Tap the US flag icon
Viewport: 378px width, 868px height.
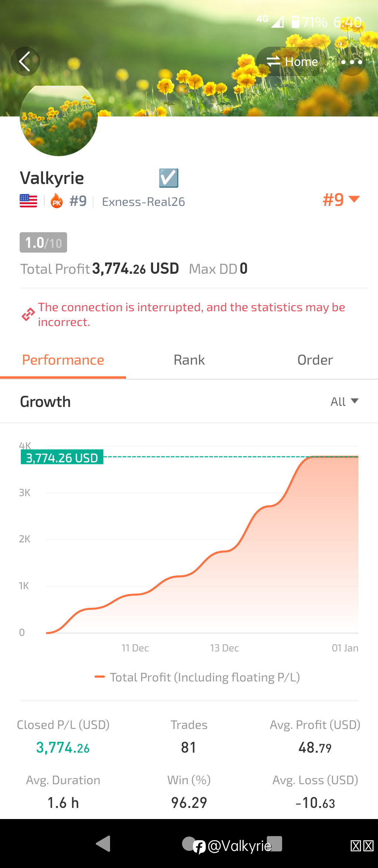(x=29, y=201)
